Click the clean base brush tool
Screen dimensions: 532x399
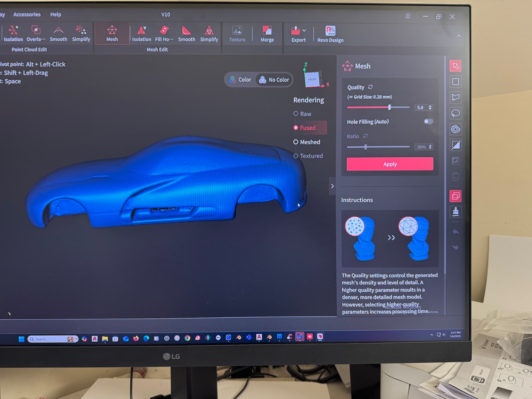click(x=455, y=212)
